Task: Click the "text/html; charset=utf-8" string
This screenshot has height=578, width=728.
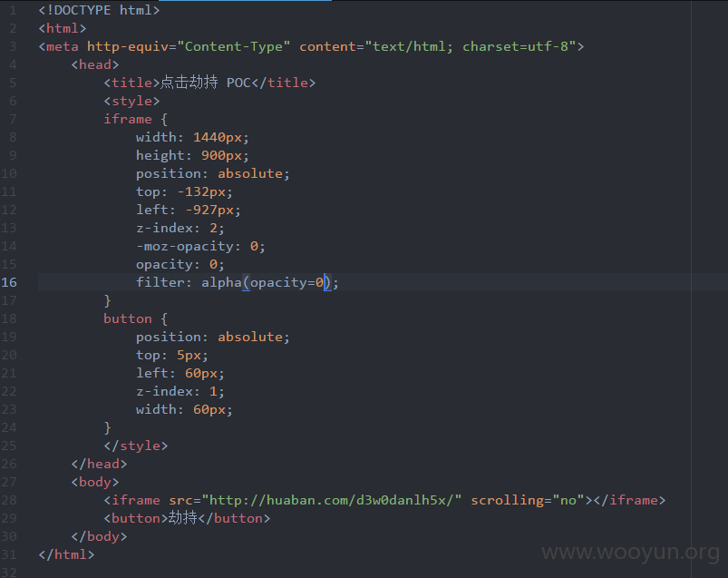Action: 471,46
